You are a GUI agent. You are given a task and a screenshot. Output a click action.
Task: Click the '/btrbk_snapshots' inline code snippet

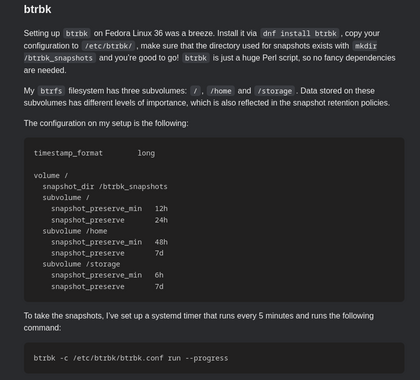[x=59, y=58]
